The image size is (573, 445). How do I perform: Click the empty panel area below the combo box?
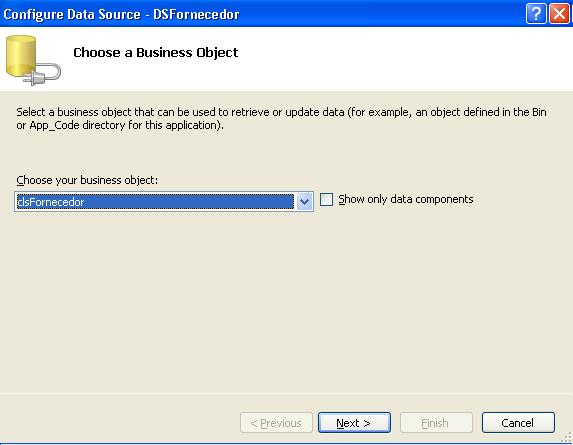click(x=286, y=300)
